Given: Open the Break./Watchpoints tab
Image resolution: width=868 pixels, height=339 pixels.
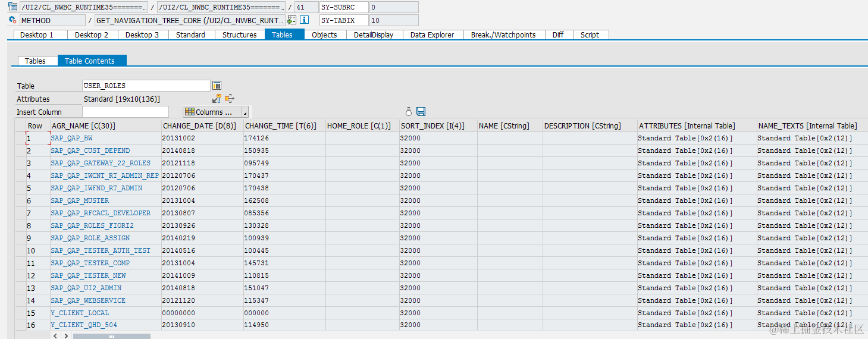Looking at the screenshot, I should tap(503, 34).
